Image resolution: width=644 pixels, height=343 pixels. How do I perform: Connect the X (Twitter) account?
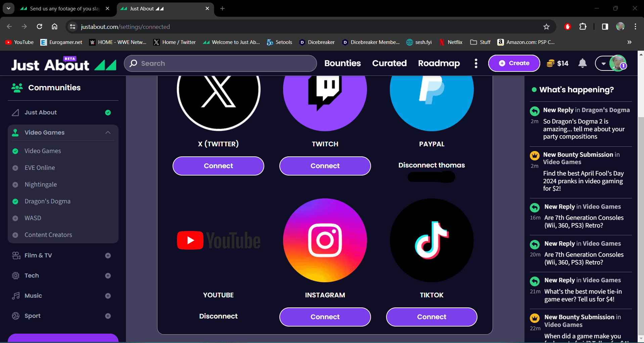click(x=218, y=166)
